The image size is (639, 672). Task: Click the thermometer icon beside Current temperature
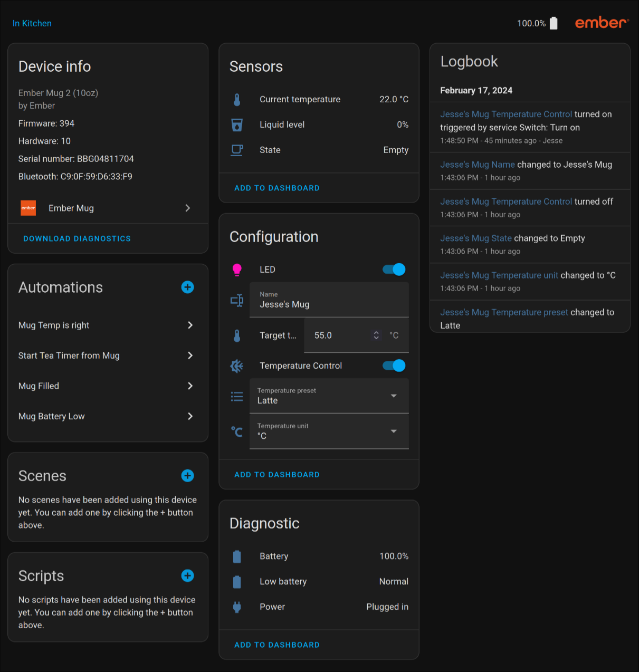point(237,99)
